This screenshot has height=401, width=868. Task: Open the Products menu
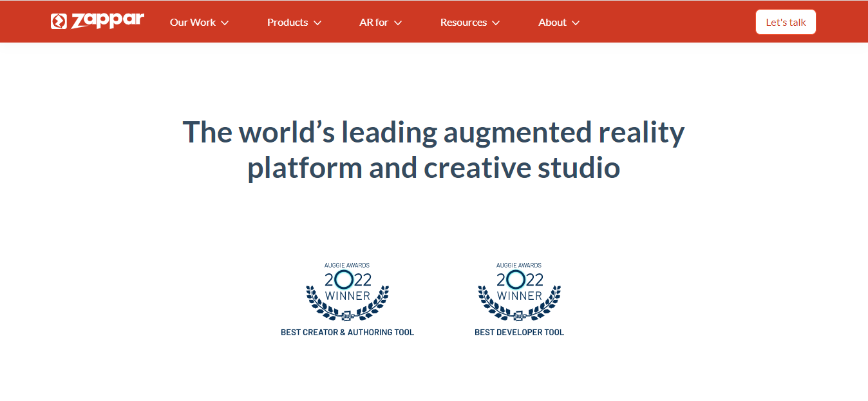pyautogui.click(x=294, y=22)
